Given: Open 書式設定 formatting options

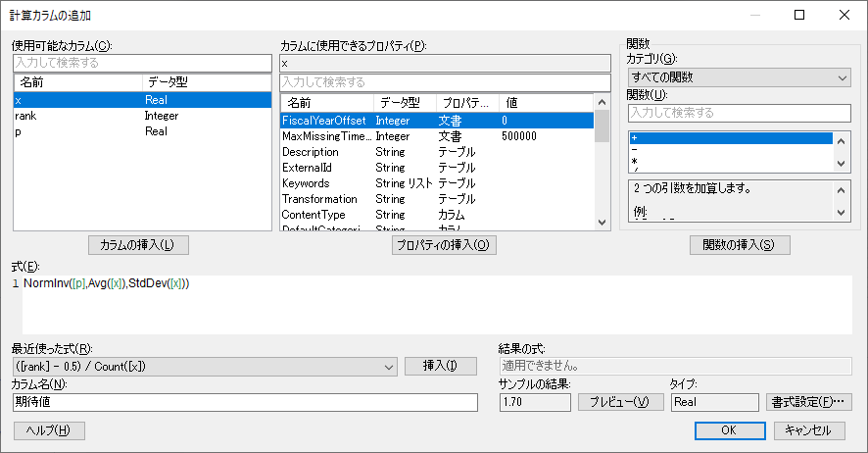Looking at the screenshot, I should [x=809, y=402].
